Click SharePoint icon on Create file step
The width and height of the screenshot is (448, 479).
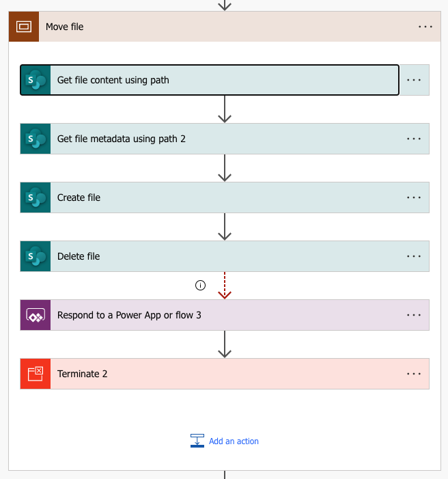pos(36,197)
